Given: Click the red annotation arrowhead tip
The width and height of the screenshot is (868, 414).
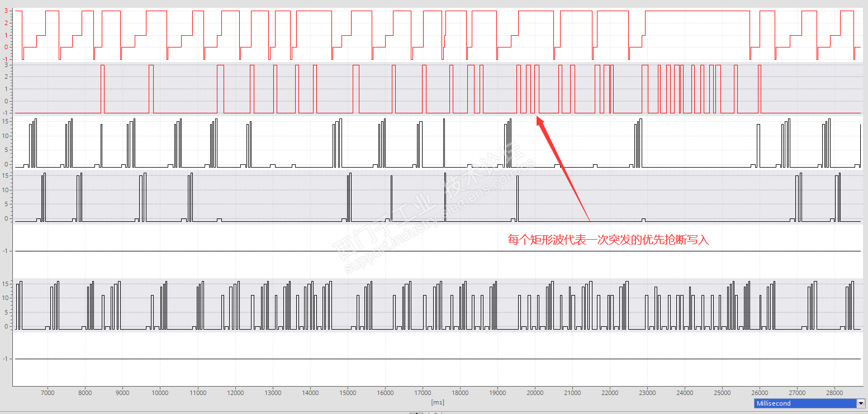Looking at the screenshot, I should point(538,117).
